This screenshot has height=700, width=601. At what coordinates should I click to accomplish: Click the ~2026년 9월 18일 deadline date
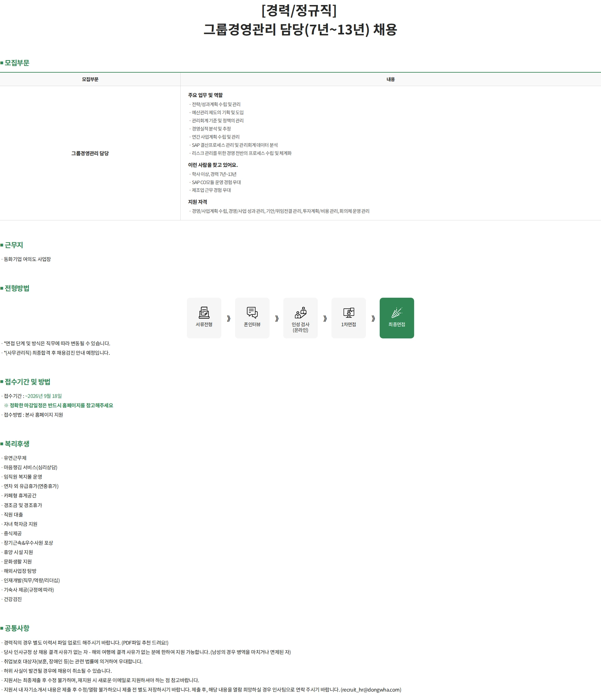pos(44,396)
